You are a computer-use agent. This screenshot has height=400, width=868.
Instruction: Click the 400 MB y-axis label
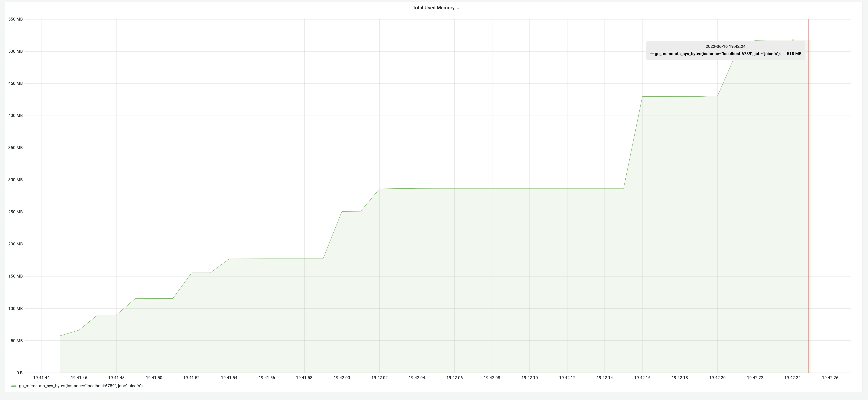(x=16, y=116)
